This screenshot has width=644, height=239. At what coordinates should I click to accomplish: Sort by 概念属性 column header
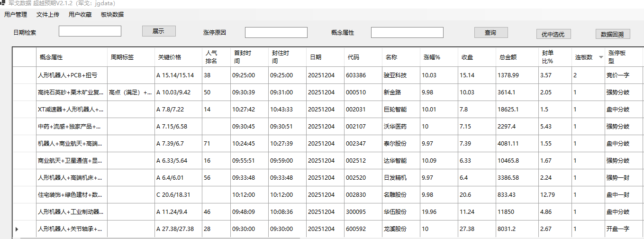click(72, 57)
